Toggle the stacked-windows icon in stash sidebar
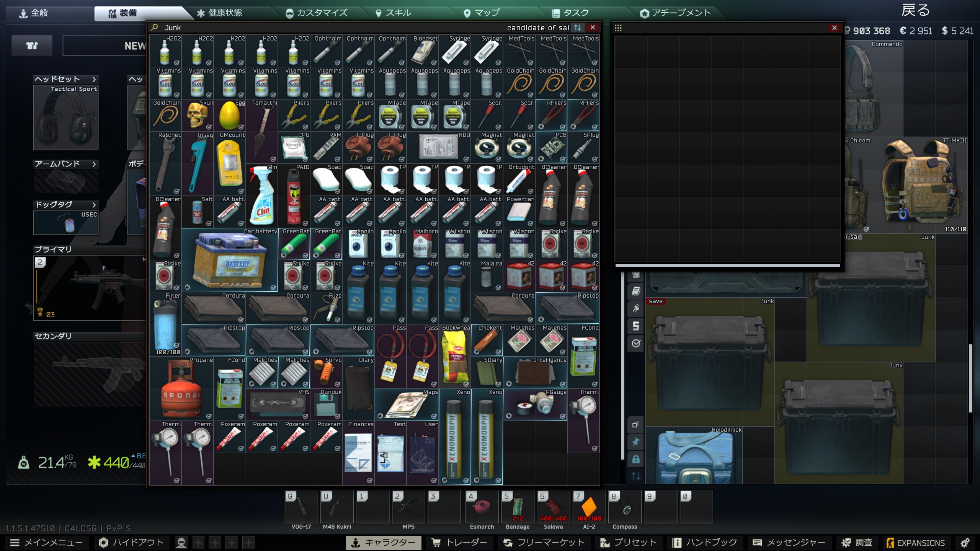The width and height of the screenshot is (980, 551). [x=636, y=424]
